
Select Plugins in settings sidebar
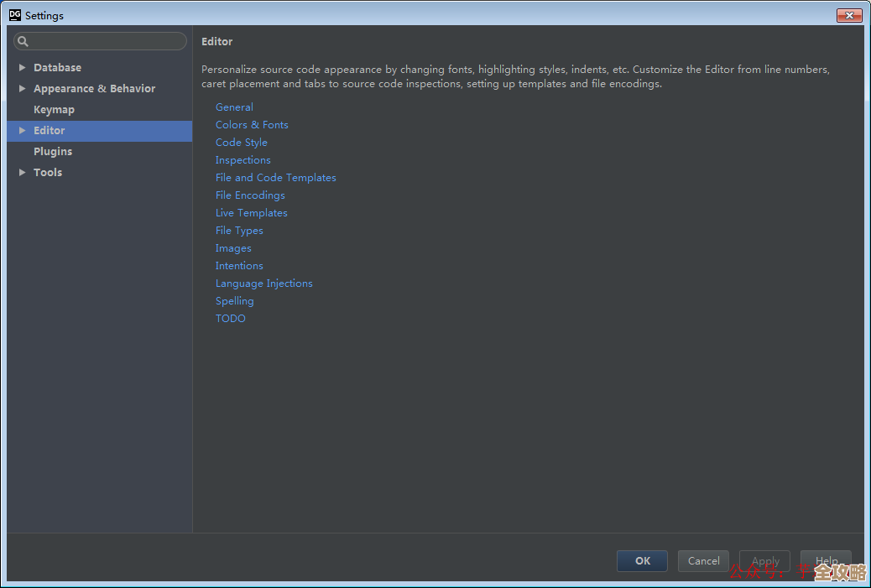(53, 151)
